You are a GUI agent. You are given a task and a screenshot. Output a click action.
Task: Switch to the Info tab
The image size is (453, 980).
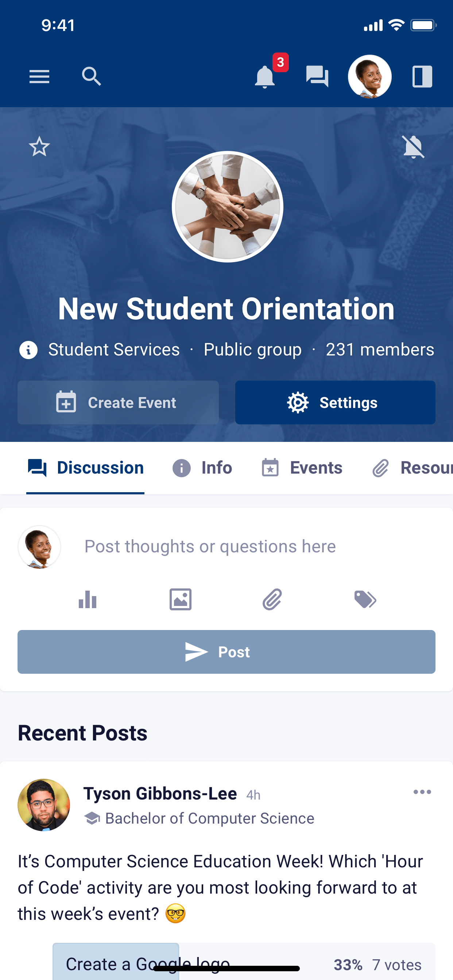click(202, 467)
